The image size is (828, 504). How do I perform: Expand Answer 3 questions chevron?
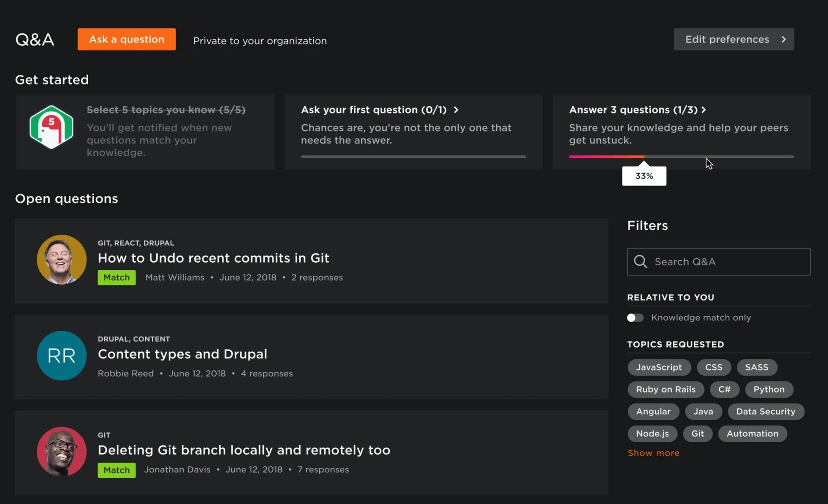(704, 110)
